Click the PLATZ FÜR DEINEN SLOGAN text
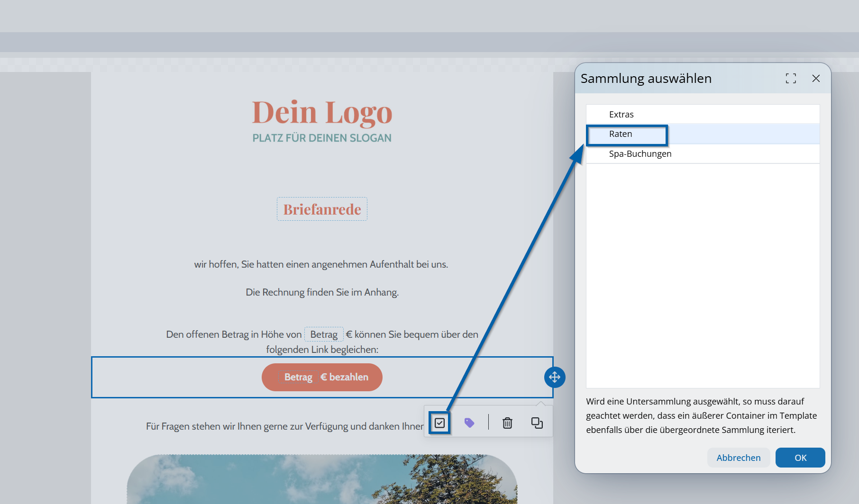 point(322,138)
